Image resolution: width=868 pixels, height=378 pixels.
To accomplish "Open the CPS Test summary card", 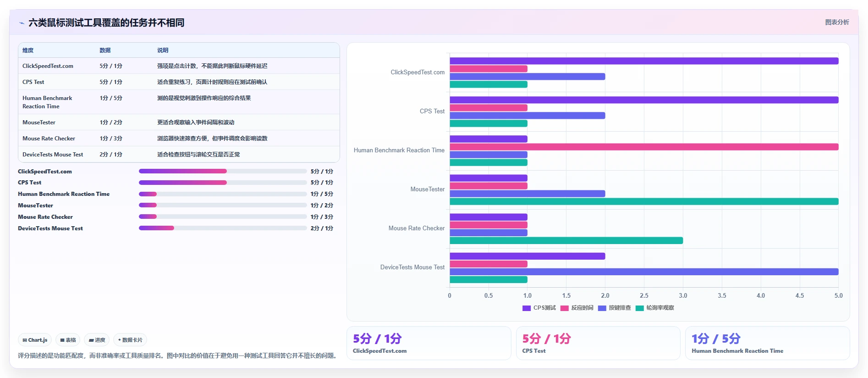I will click(x=598, y=343).
